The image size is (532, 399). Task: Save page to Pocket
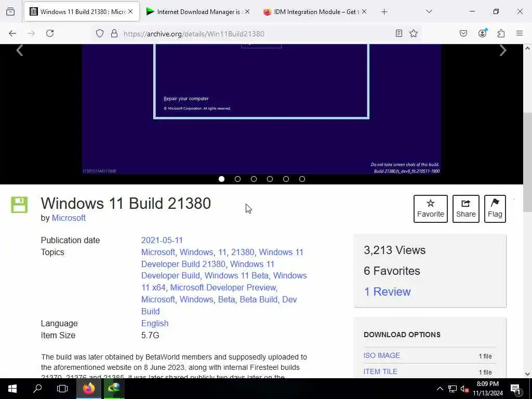[x=463, y=33]
